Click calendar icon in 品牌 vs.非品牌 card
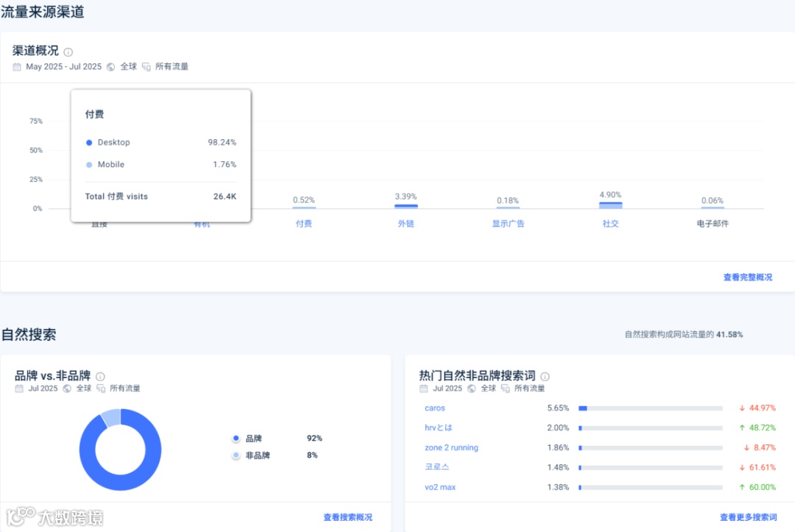Viewport: 795px width, 532px height. pyautogui.click(x=19, y=389)
